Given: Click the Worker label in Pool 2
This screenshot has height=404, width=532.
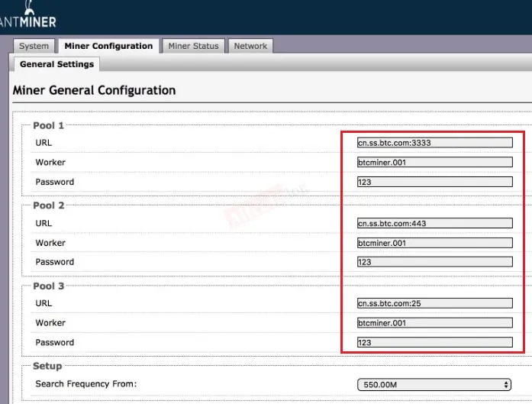Looking at the screenshot, I should [x=50, y=243].
